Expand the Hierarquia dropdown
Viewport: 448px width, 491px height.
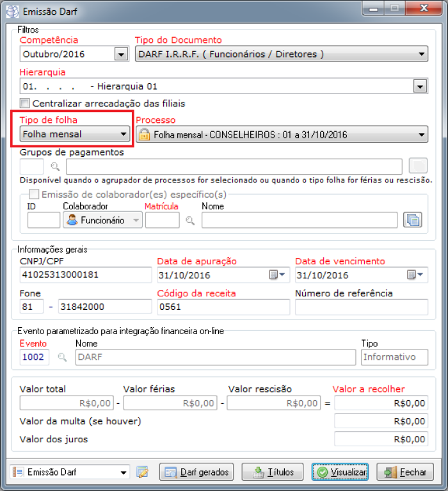(420, 86)
